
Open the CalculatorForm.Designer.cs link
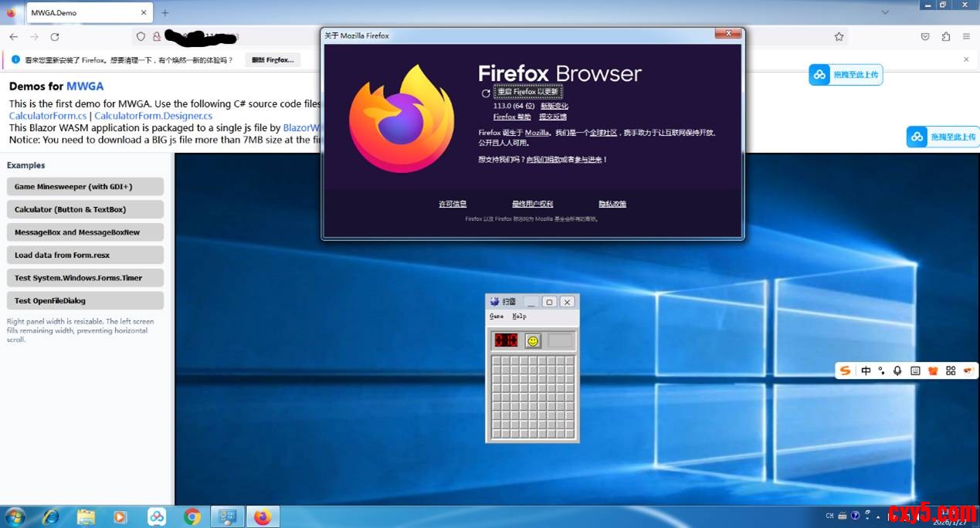tap(153, 116)
